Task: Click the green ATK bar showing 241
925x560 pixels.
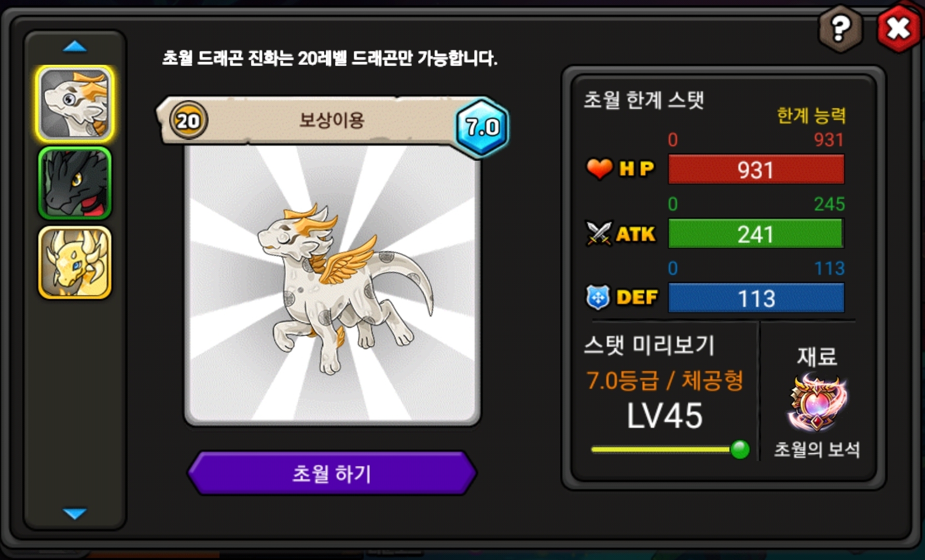Action: coord(756,233)
